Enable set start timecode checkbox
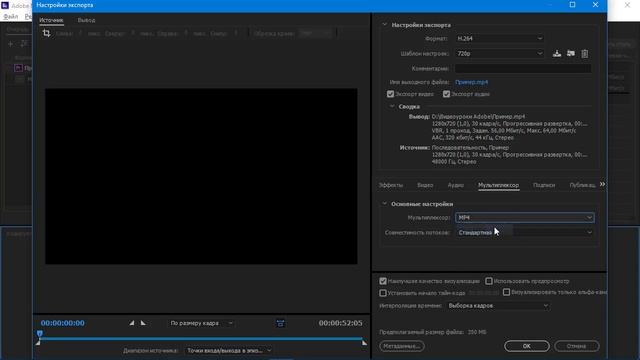This screenshot has width=640, height=360. [383, 293]
